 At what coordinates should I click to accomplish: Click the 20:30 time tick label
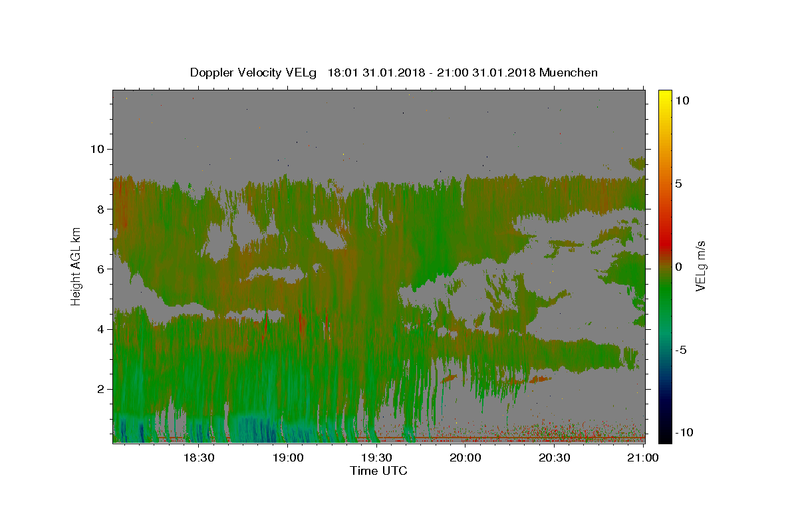[554, 458]
